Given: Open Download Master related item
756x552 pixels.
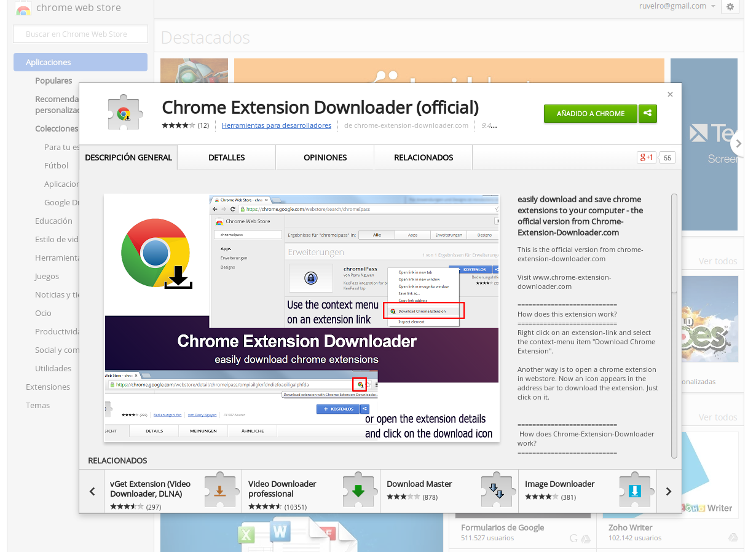Looking at the screenshot, I should pos(449,491).
